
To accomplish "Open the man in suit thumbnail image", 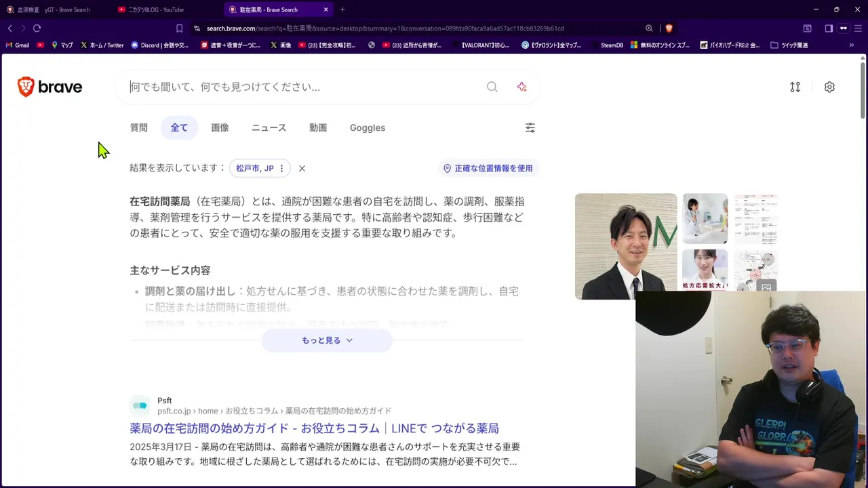I will coord(626,247).
